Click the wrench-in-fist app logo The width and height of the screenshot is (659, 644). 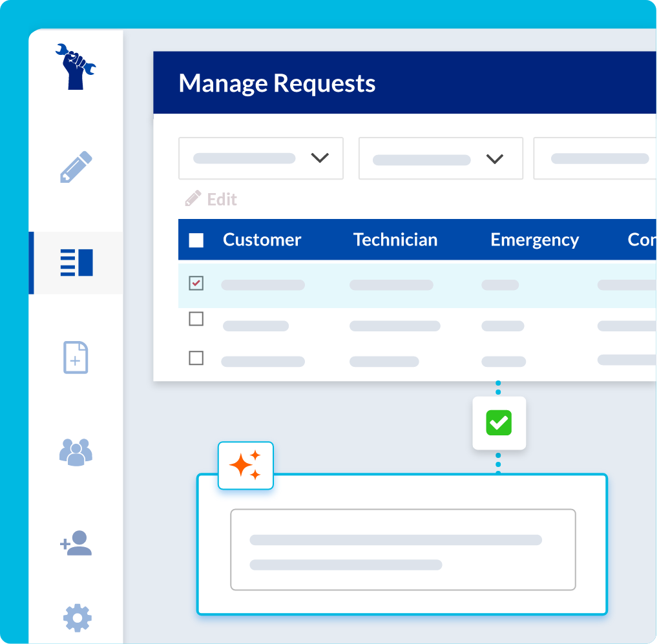point(76,66)
